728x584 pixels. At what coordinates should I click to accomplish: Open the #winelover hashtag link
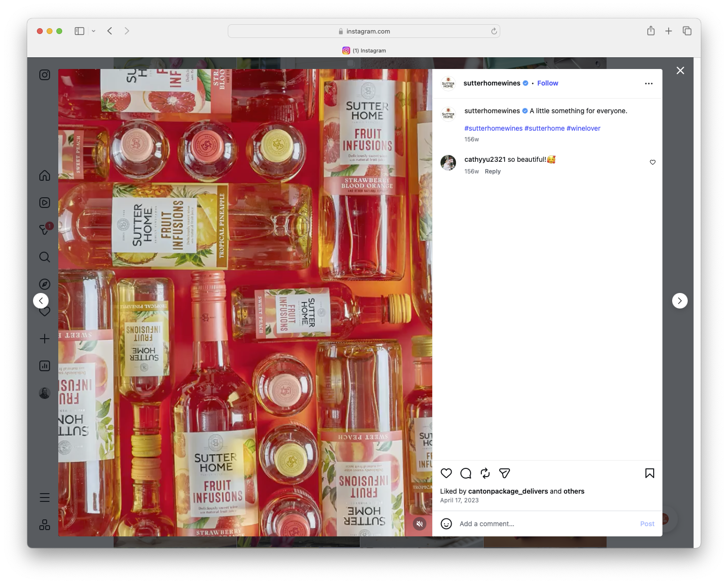coord(583,128)
